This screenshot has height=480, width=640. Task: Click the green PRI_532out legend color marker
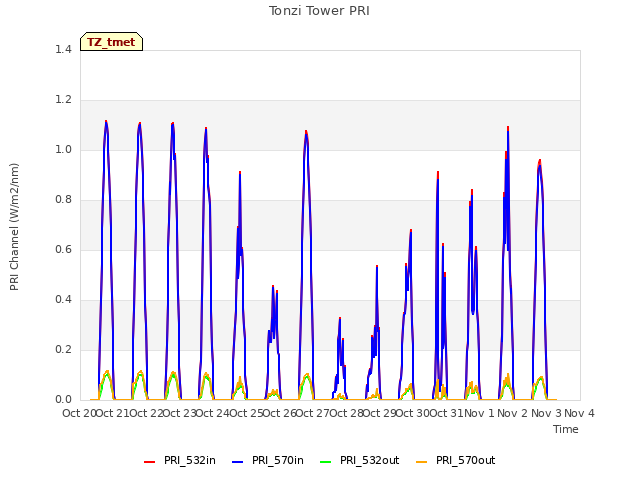point(326,462)
